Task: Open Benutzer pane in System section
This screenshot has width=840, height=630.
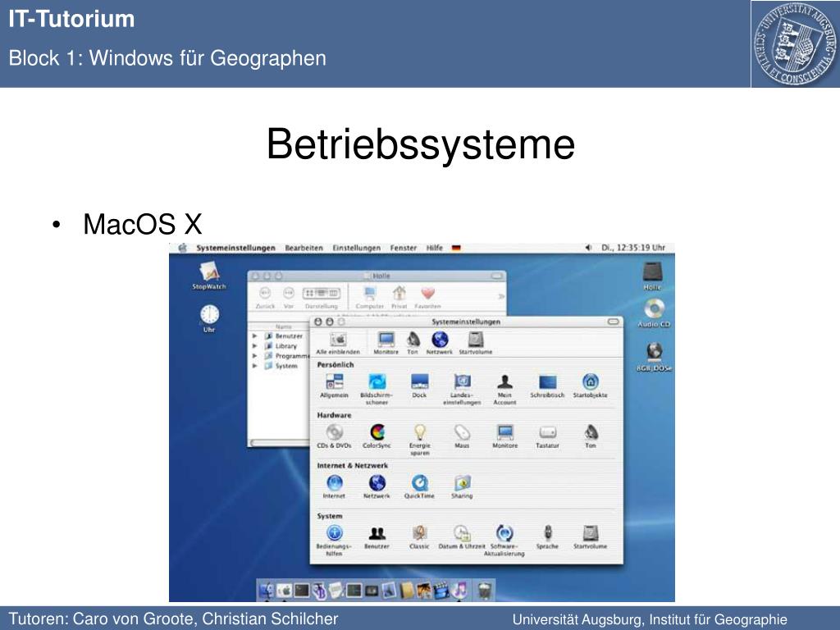Action: (377, 537)
